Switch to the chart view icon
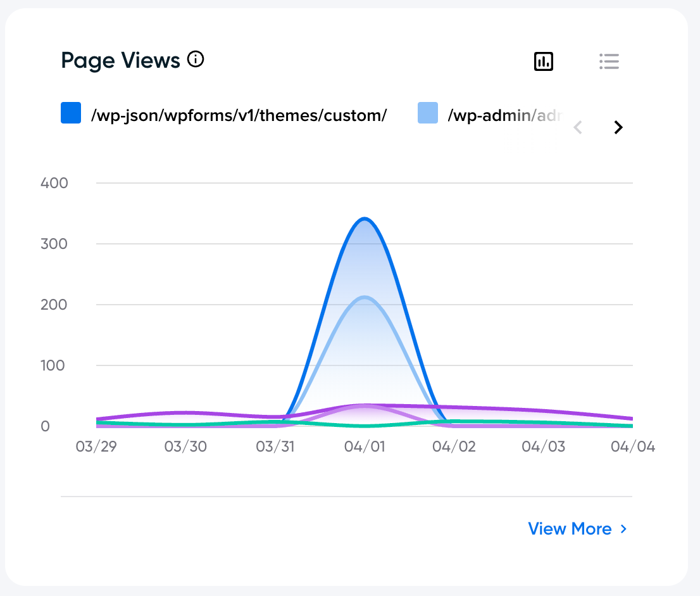Screen dimensions: 700x596 click(x=544, y=61)
